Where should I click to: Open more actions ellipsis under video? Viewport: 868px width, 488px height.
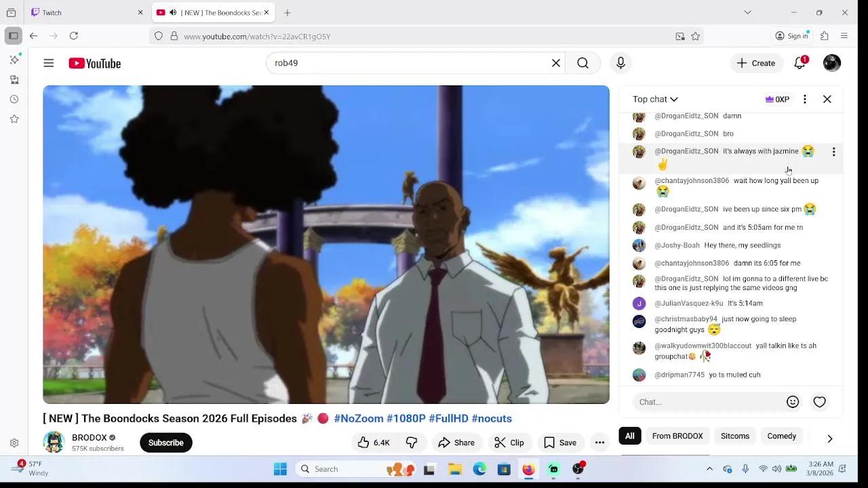click(599, 443)
